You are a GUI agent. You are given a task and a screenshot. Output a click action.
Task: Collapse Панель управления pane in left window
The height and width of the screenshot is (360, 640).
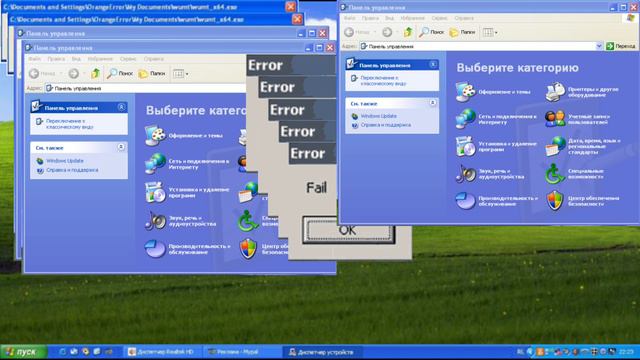121,107
